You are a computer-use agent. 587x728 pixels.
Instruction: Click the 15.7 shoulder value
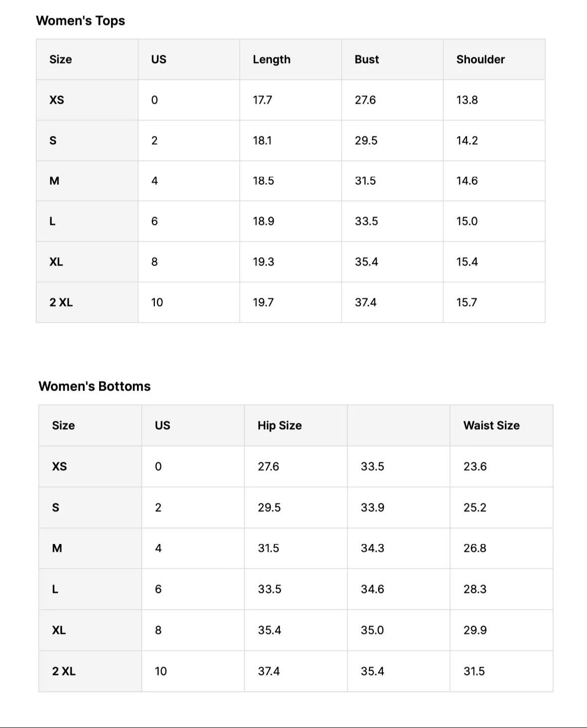click(x=467, y=303)
